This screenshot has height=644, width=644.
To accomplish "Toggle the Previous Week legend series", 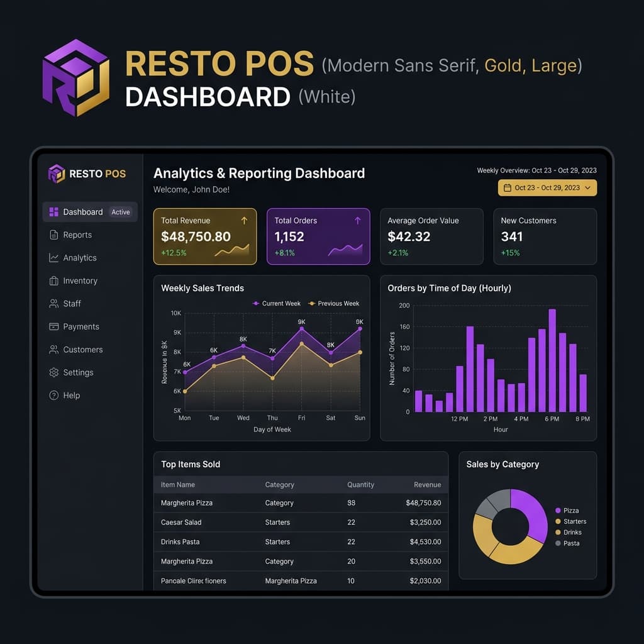I will pyautogui.click(x=333, y=304).
